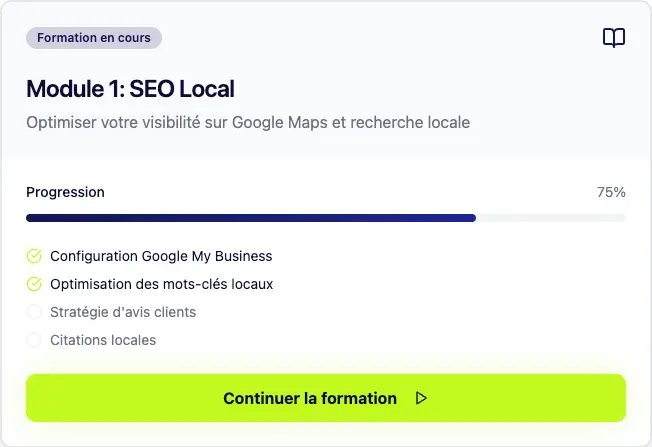
Task: Click the Formation en cours status badge
Action: (94, 38)
